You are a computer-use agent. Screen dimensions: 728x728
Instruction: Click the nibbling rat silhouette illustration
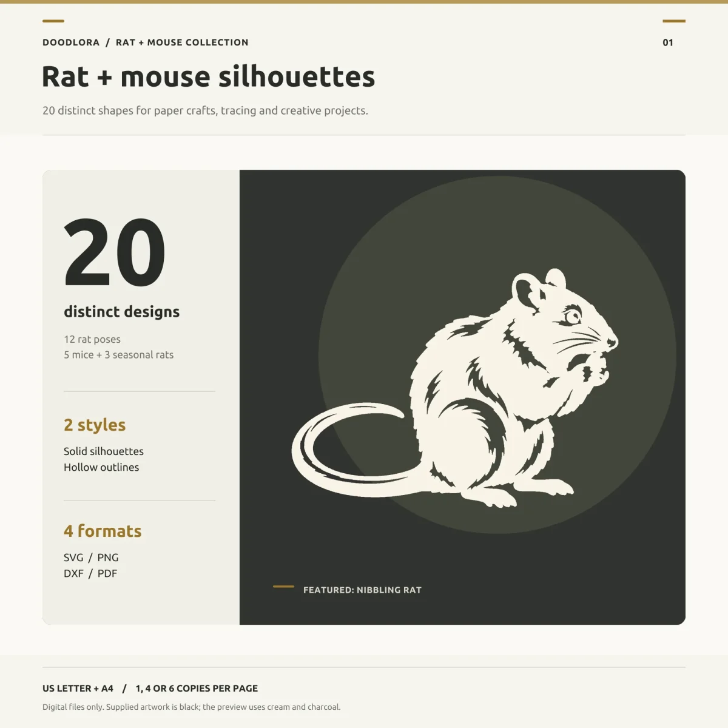[455, 388]
